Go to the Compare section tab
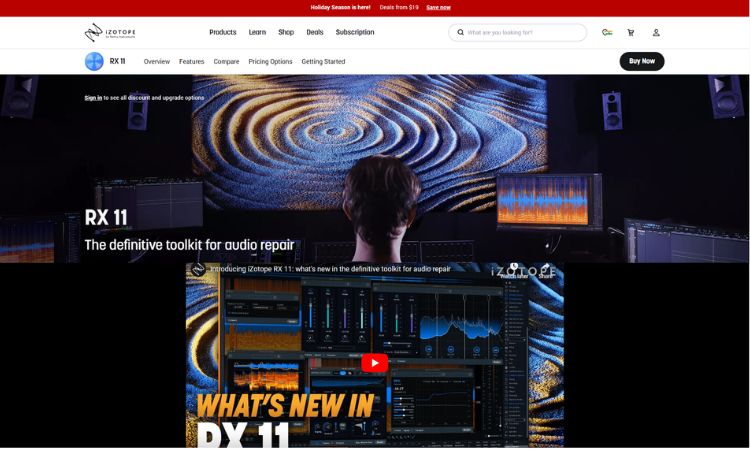The height and width of the screenshot is (450, 750). 226,62
